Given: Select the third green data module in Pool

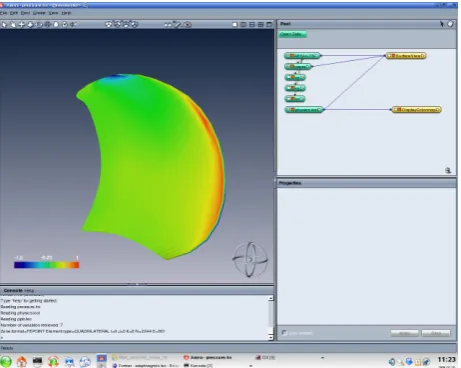Looking at the screenshot, I should [x=295, y=77].
